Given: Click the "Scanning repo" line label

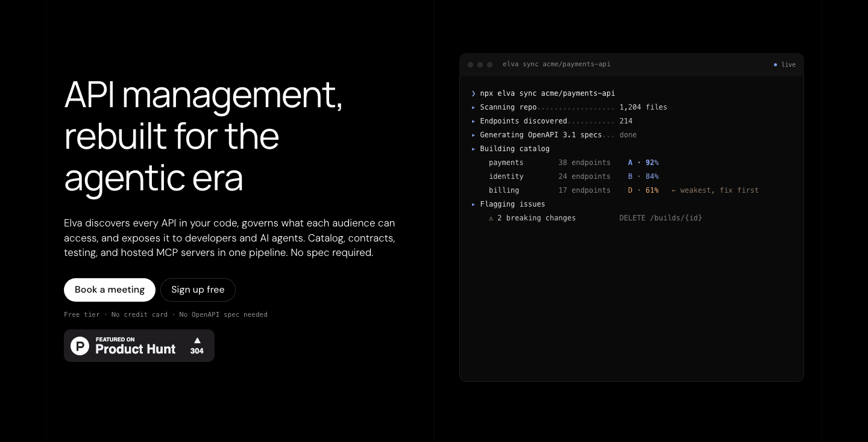Looking at the screenshot, I should [508, 107].
